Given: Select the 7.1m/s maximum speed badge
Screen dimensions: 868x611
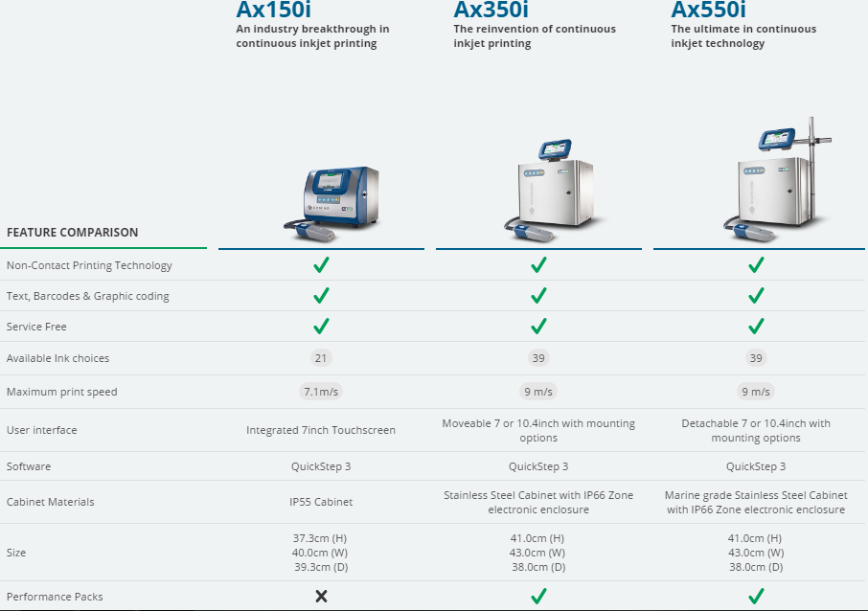Looking at the screenshot, I should coord(321,392).
